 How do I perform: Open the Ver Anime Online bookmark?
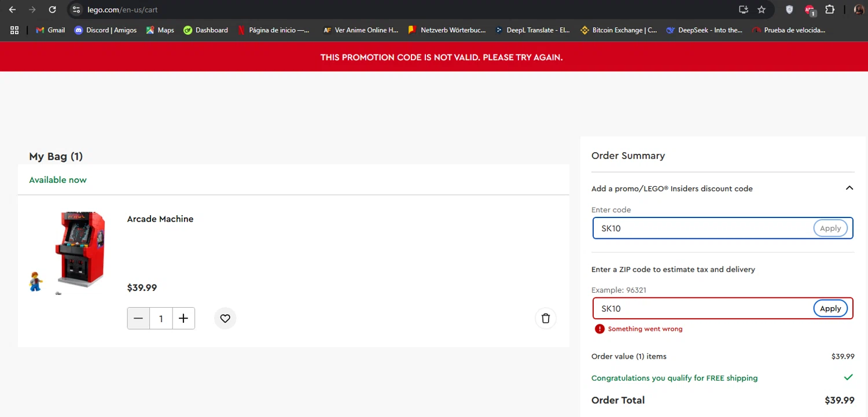click(x=361, y=30)
